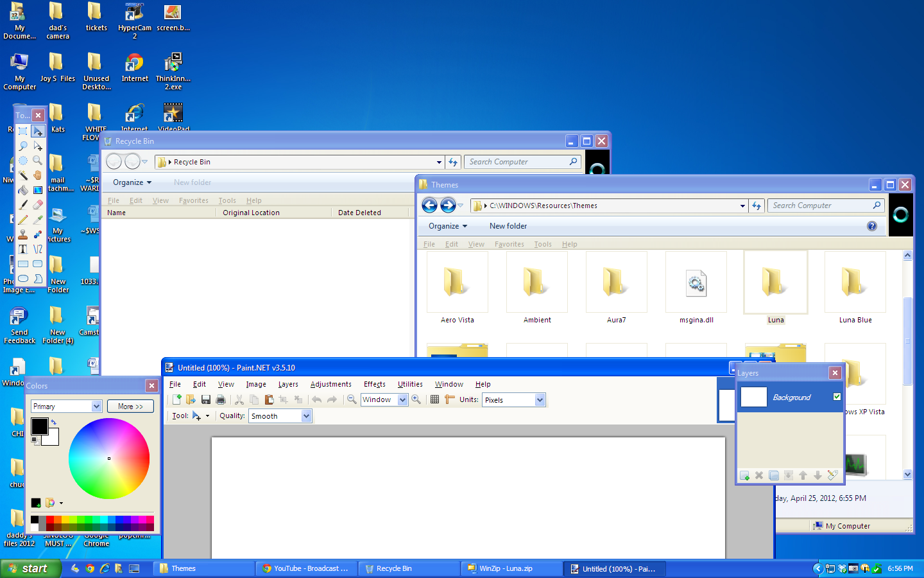Screen dimensions: 924x578
Task: Add a new layer in the Layers panel
Action: 744,476
